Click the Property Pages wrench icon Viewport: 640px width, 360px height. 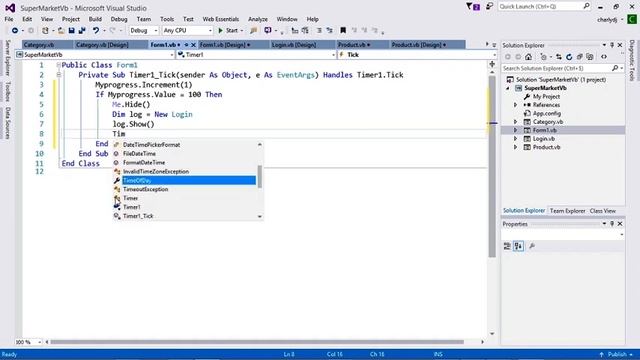pos(532,246)
